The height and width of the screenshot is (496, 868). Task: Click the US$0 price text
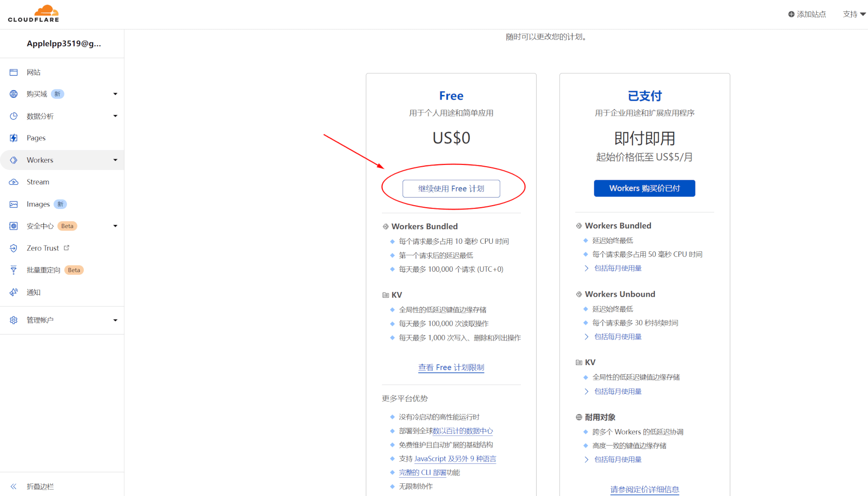451,138
